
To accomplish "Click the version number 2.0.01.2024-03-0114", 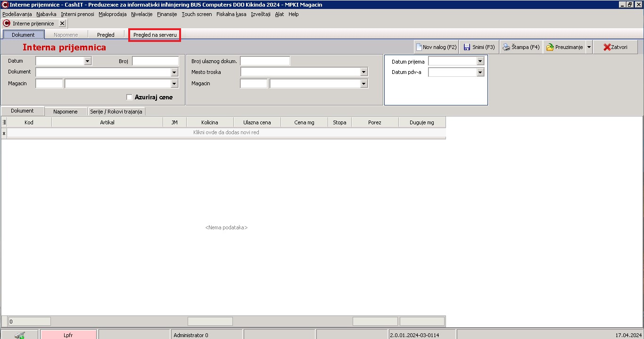I will [x=414, y=335].
